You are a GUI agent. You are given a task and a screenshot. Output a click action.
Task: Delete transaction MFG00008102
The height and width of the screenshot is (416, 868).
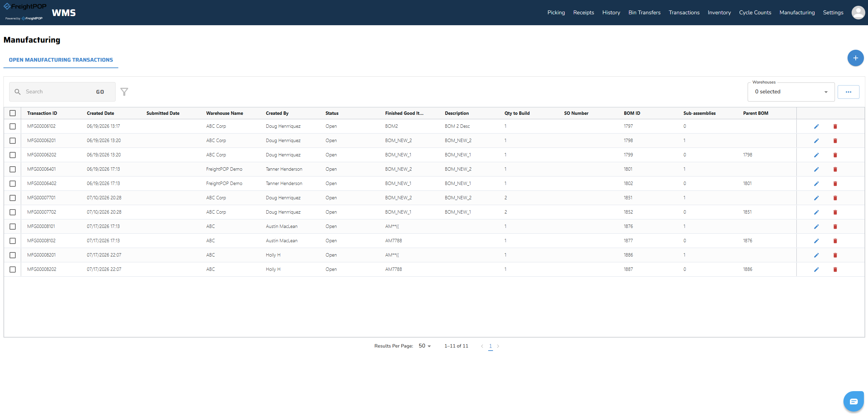click(835, 241)
